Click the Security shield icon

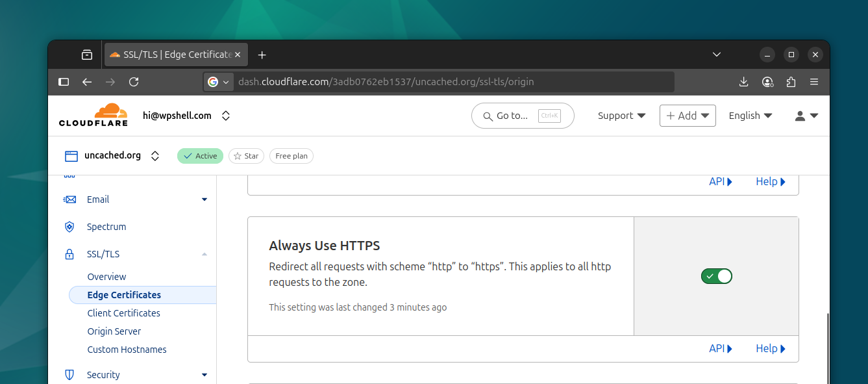click(69, 375)
